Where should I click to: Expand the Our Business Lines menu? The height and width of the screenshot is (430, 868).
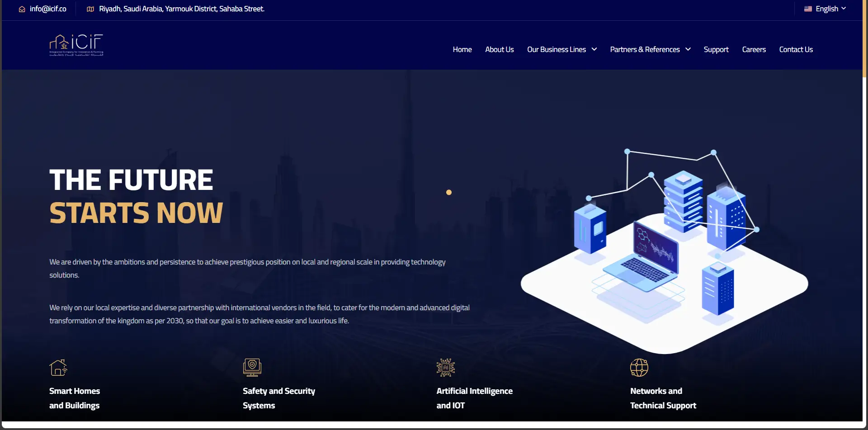click(x=561, y=50)
